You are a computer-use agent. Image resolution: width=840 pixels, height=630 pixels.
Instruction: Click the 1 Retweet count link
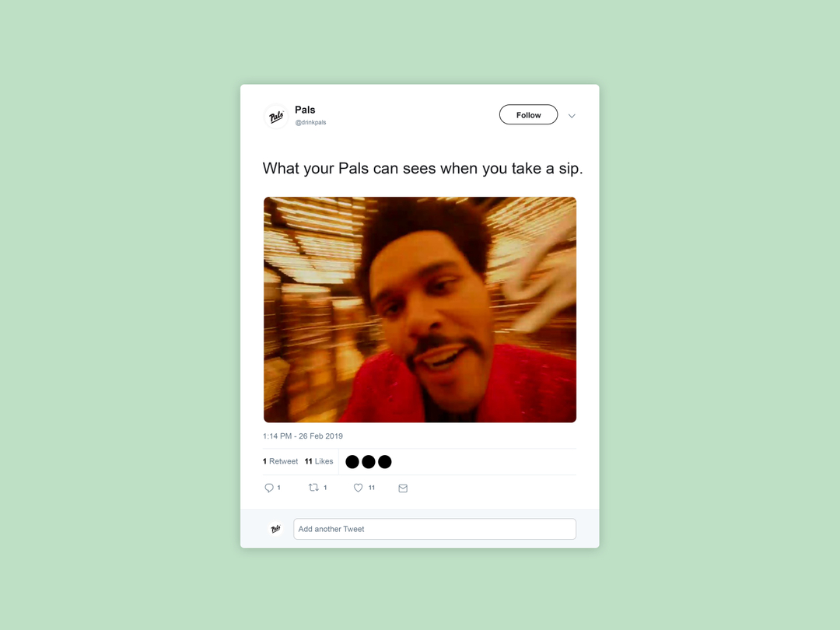(280, 461)
